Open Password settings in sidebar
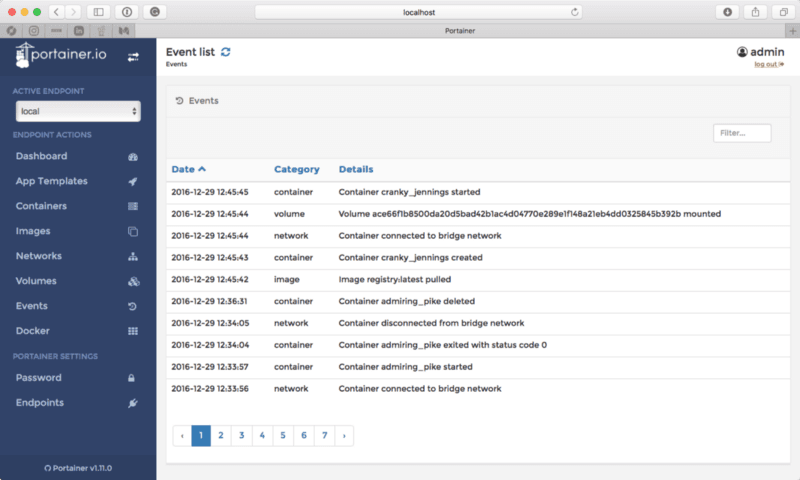This screenshot has height=480, width=800. [x=38, y=378]
